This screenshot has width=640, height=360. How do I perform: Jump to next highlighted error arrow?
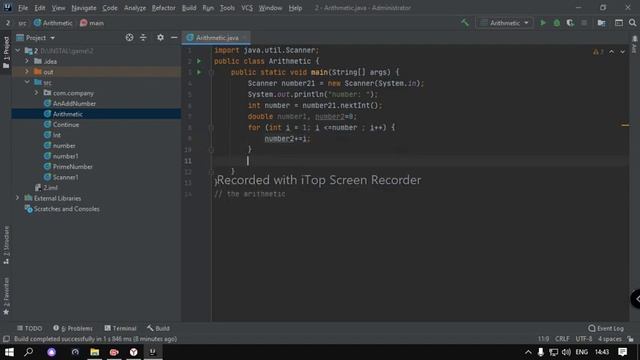(x=622, y=52)
